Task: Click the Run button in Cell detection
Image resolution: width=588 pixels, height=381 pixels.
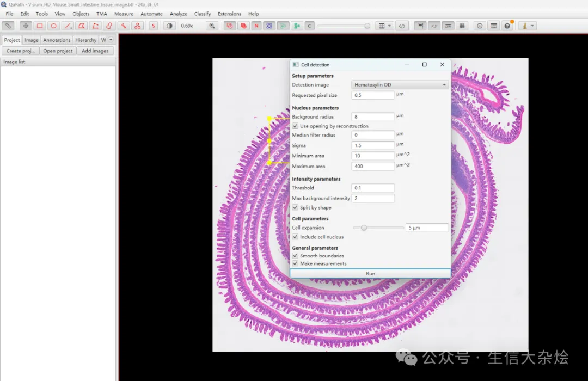Action: tap(371, 273)
